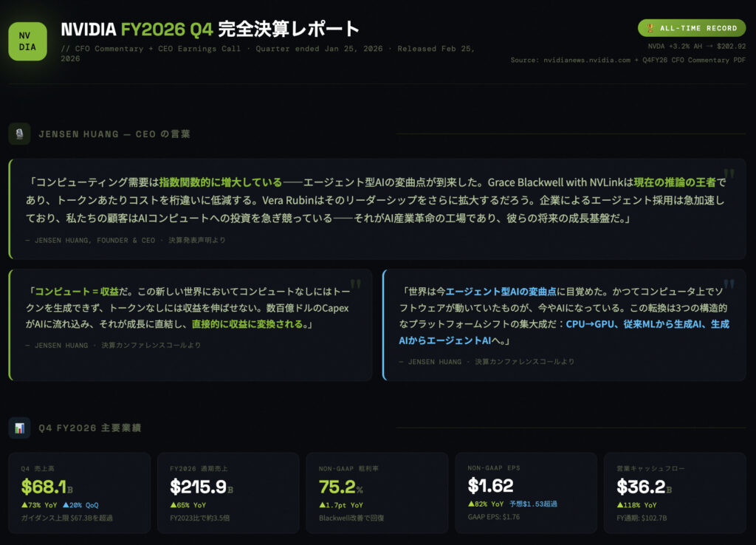Screen dimensions: 756x545
Task: Click the trophy icon in All-Time Record badge
Action: [650, 28]
